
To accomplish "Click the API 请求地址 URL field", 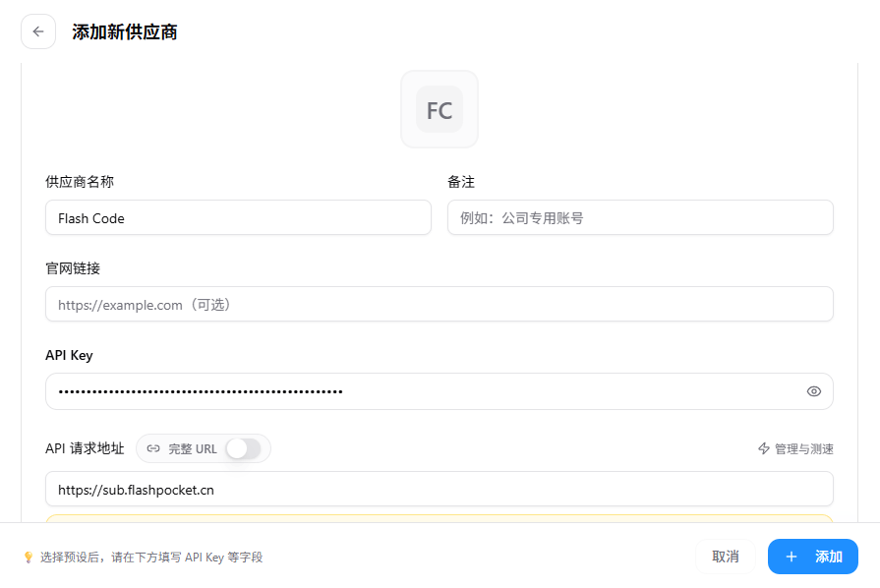I will point(440,490).
